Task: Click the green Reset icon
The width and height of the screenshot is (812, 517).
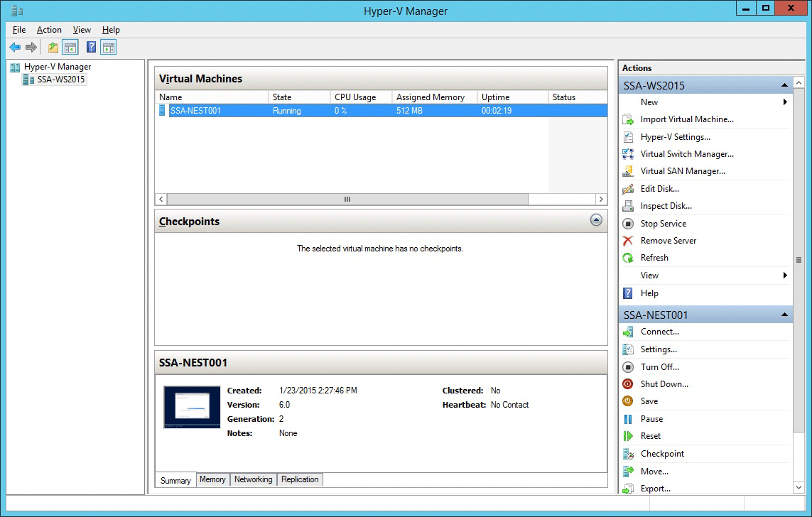Action: (x=627, y=436)
